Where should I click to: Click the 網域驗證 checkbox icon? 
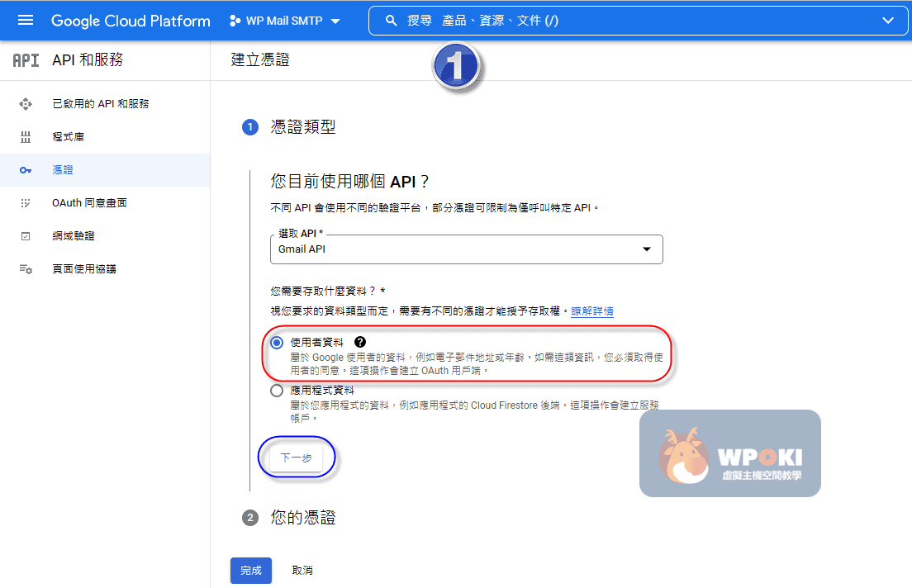pyautogui.click(x=26, y=236)
